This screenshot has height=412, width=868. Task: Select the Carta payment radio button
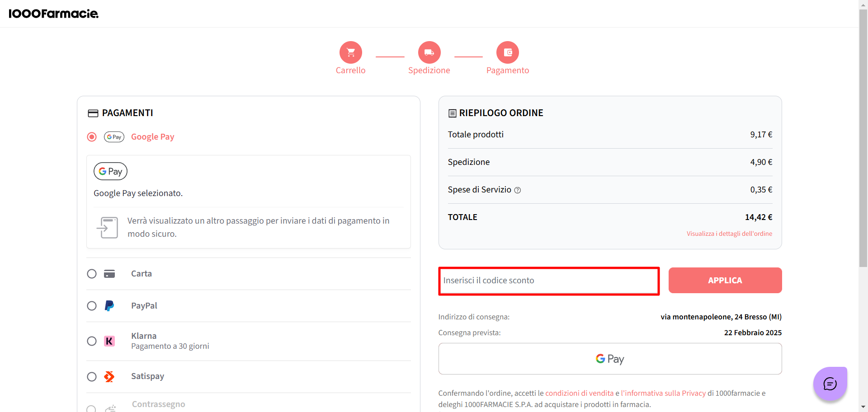pyautogui.click(x=92, y=274)
